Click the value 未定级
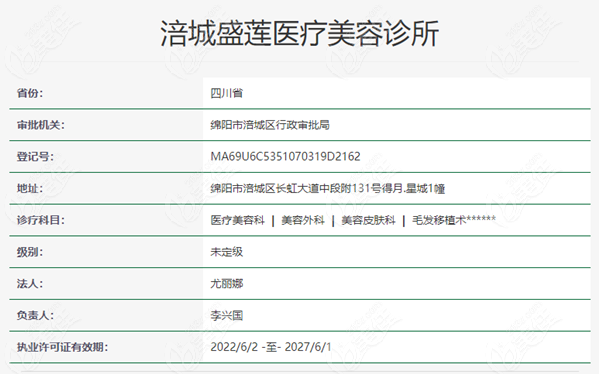This screenshot has height=374, width=599. point(227,251)
